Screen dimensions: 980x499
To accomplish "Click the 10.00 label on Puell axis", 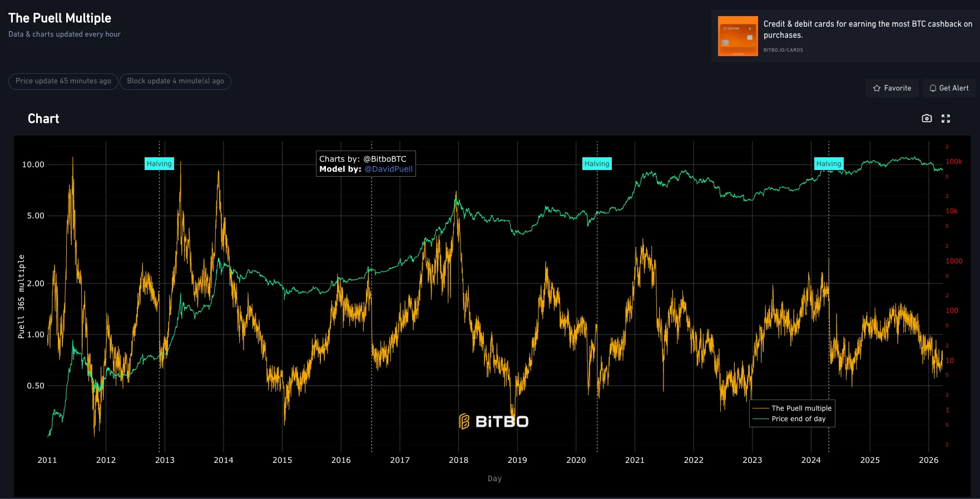I will pyautogui.click(x=33, y=164).
